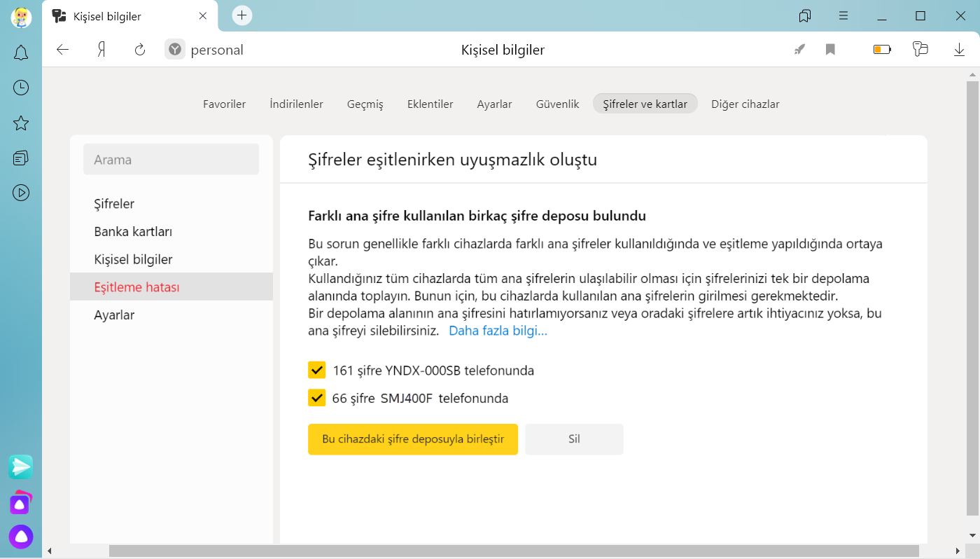The width and height of the screenshot is (980, 559).
Task: Open Diğer cihazlar tab
Action: point(745,104)
